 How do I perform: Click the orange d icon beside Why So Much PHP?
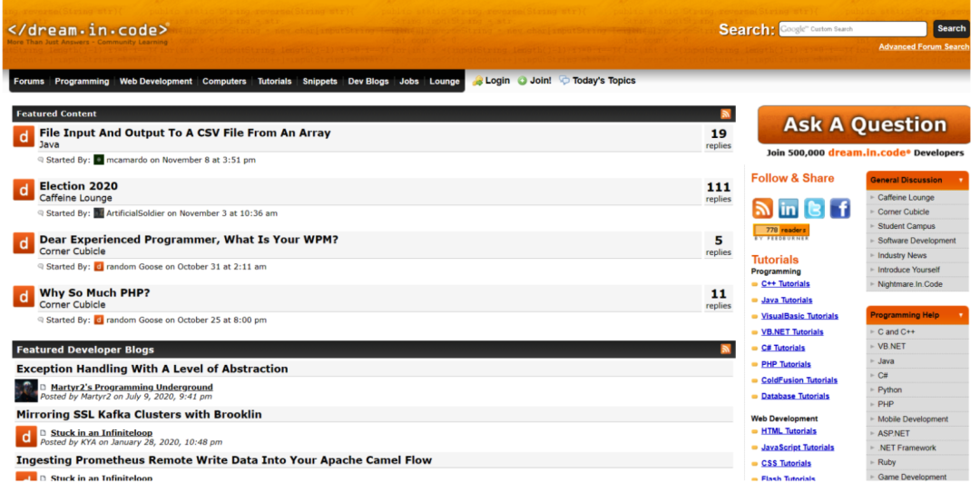coord(24,297)
